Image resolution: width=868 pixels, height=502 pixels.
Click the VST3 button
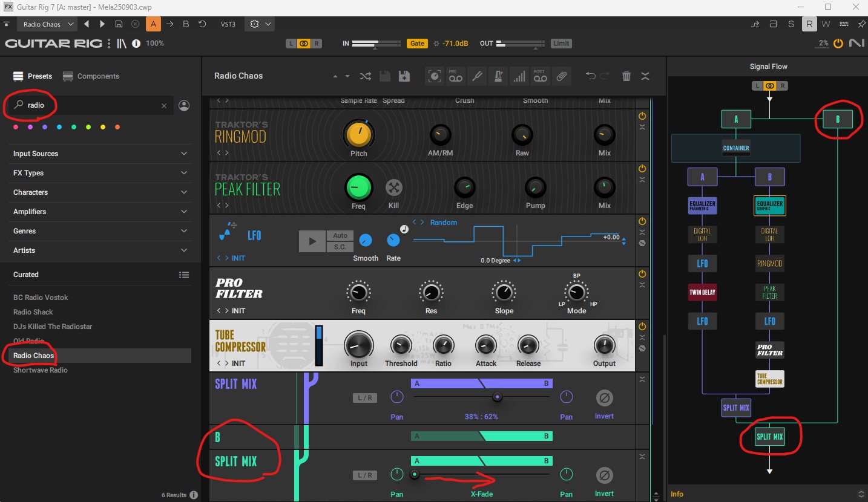pos(228,24)
